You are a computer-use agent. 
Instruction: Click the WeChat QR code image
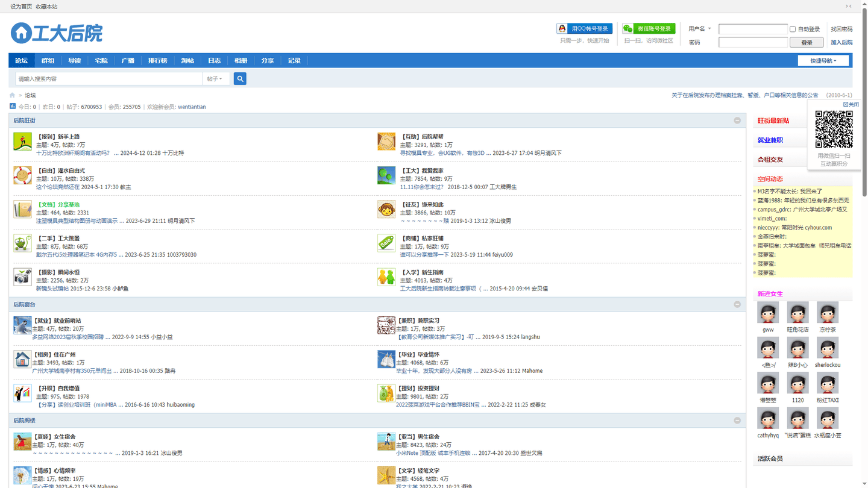pyautogui.click(x=834, y=130)
